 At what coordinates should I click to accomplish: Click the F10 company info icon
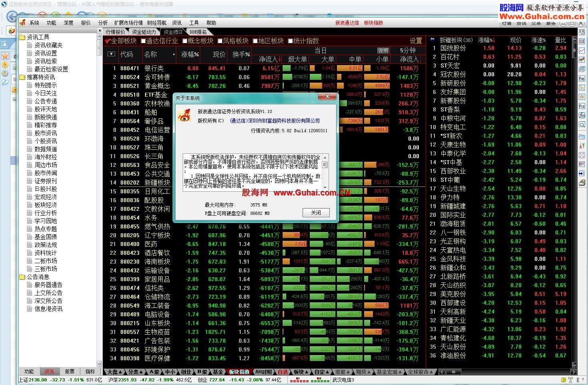582,79
